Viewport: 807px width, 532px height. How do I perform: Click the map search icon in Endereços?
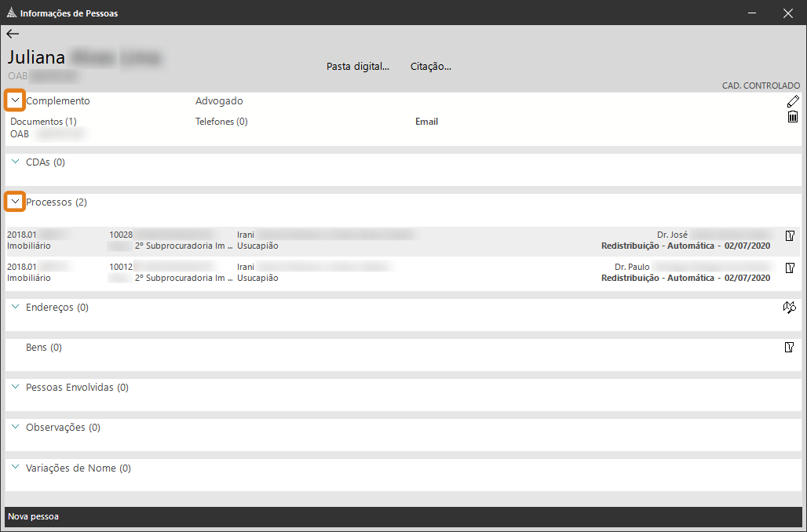790,308
